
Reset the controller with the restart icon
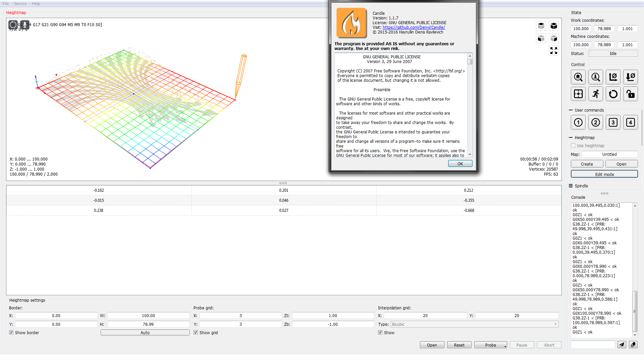point(613,94)
